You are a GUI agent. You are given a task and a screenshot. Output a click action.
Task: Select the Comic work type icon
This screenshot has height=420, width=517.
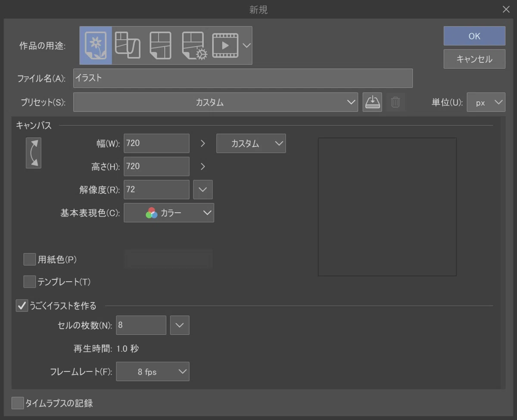click(160, 45)
